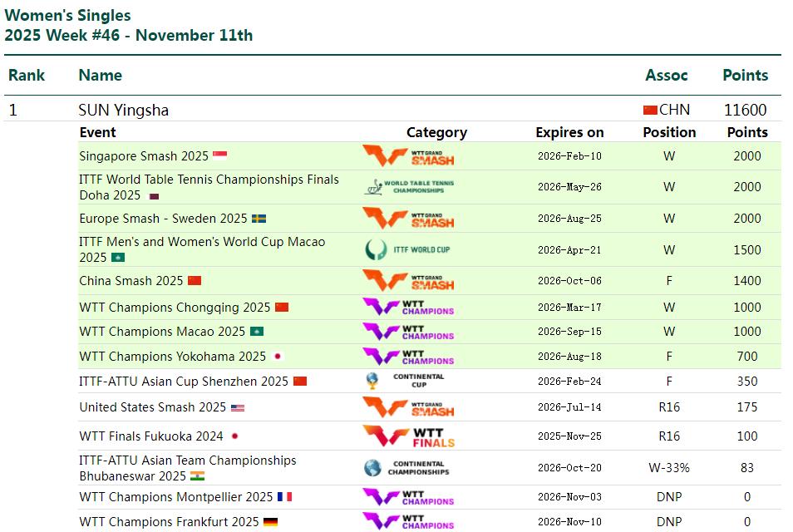Open the SUN Yingsha player name
This screenshot has width=793, height=532.
pyautogui.click(x=123, y=110)
